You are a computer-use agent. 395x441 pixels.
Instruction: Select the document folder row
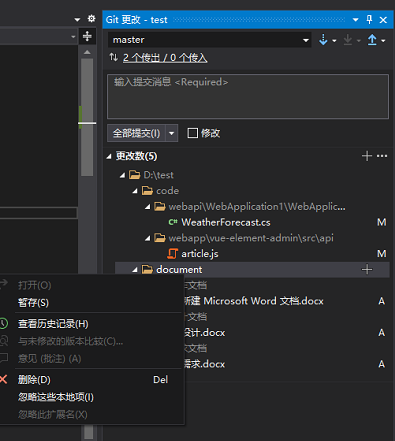pos(252,269)
